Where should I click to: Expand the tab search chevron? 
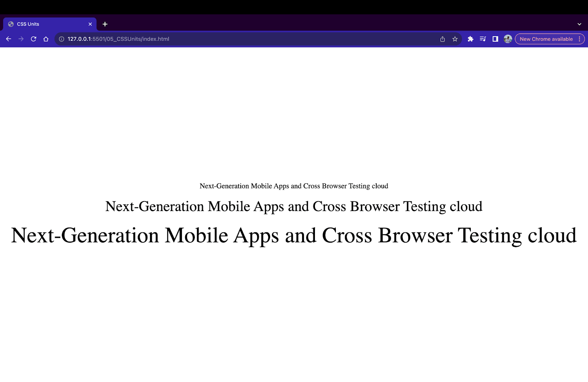579,24
